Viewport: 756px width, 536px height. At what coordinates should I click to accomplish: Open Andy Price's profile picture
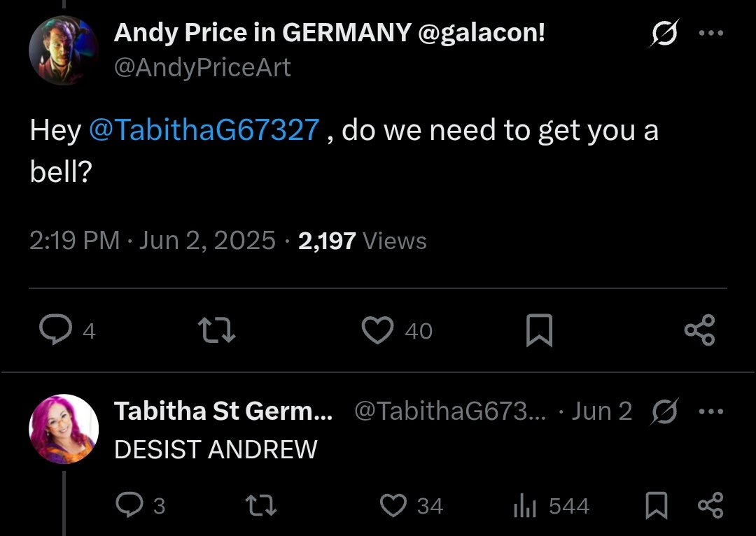pos(64,50)
